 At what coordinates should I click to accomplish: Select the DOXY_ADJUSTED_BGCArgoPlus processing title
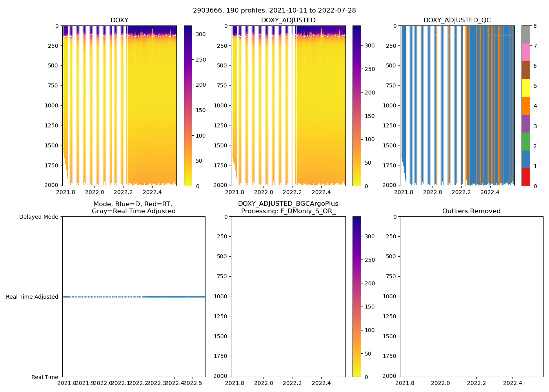click(288, 207)
